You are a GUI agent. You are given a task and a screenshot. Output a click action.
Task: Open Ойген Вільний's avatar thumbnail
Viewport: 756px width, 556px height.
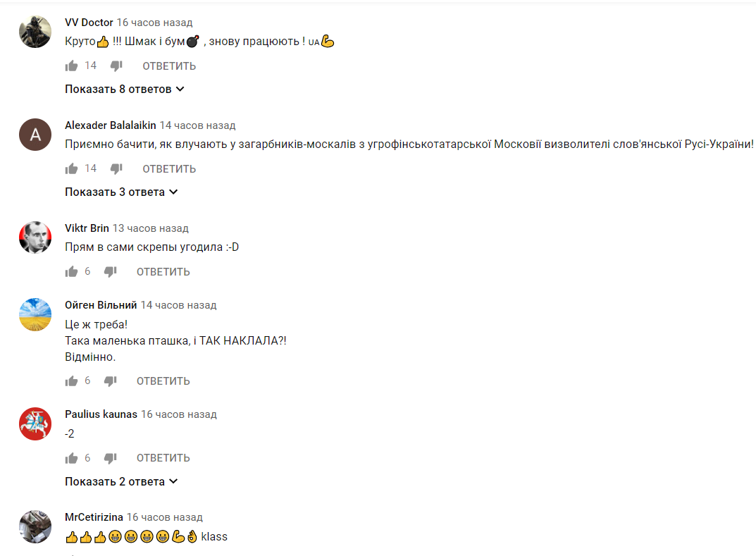35,314
